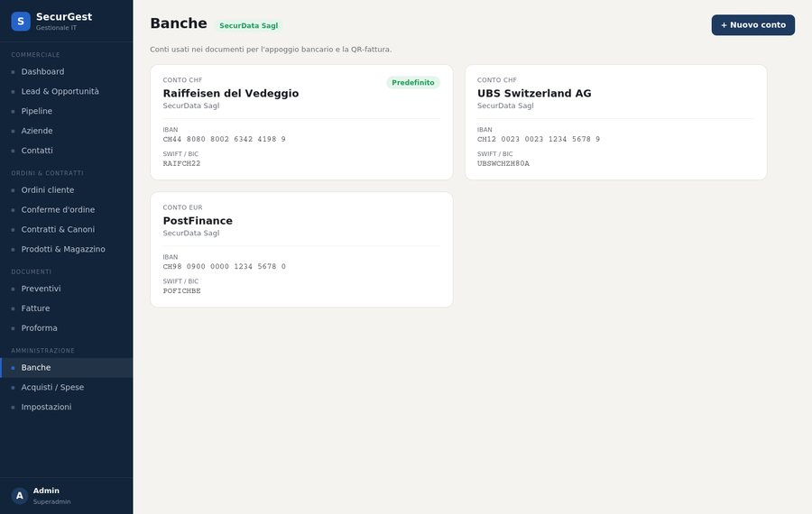812x514 pixels.
Task: Open the Raiffeisen del Vedeggio account card
Action: [301, 122]
